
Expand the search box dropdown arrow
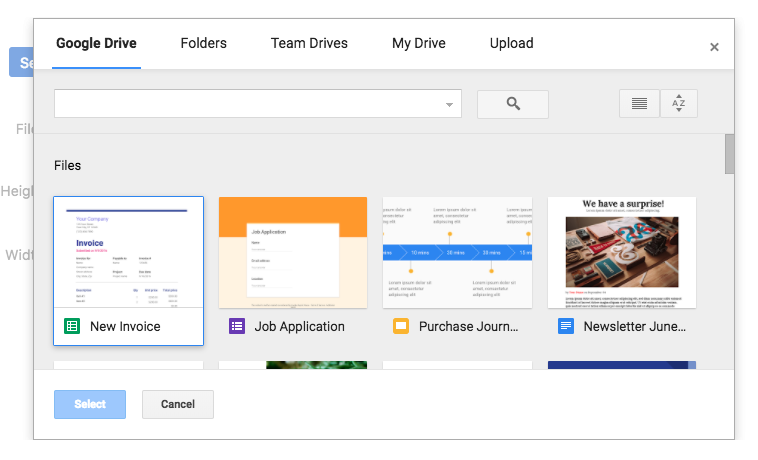(x=449, y=104)
